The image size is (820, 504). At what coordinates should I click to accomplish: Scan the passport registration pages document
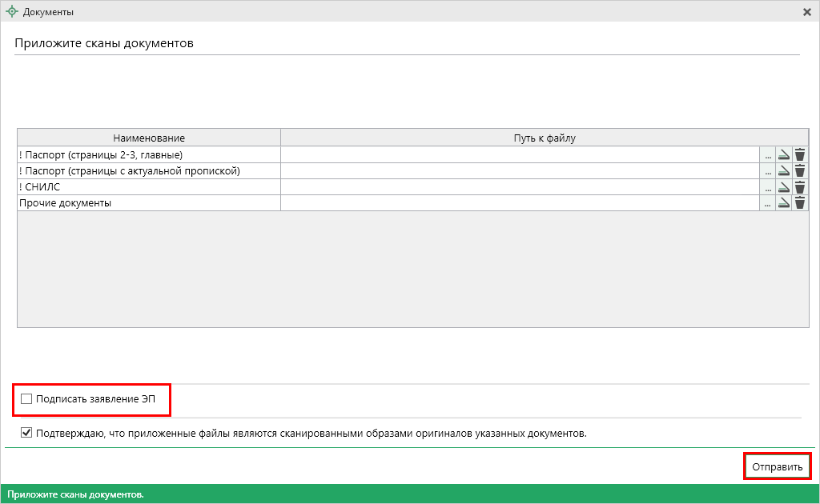coord(784,171)
